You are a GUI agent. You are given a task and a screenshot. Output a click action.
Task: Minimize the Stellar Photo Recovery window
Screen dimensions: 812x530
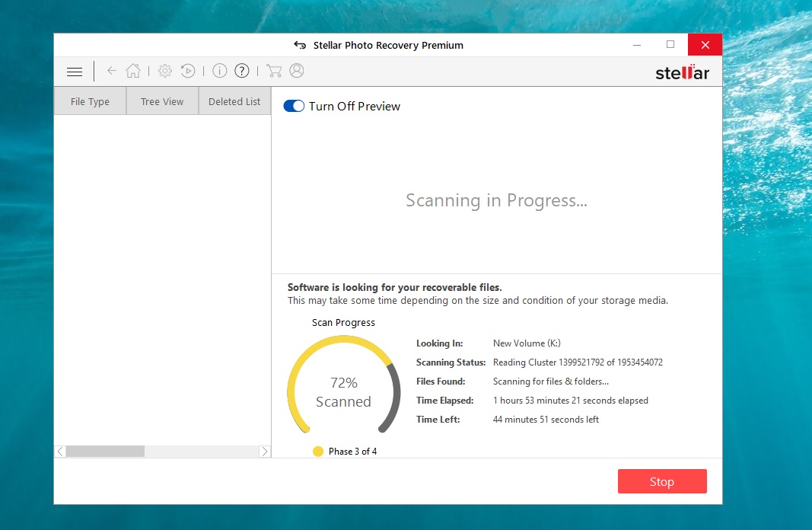(x=637, y=45)
